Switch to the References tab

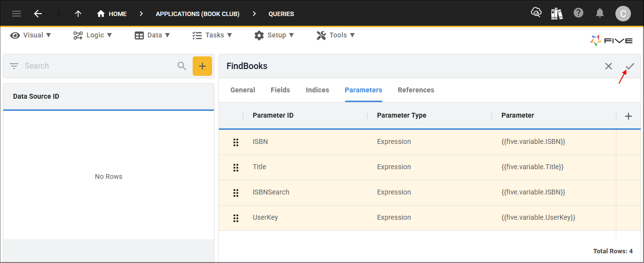(415, 90)
